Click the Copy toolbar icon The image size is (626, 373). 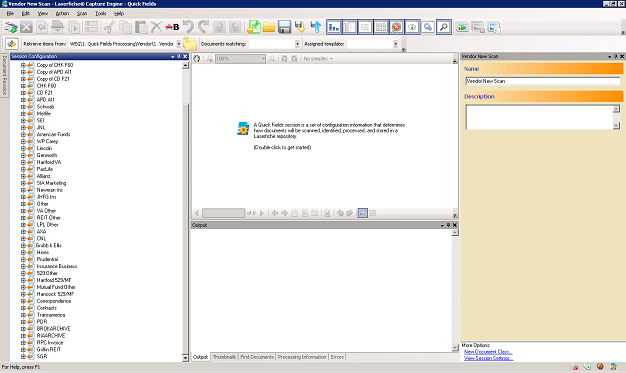point(125,27)
